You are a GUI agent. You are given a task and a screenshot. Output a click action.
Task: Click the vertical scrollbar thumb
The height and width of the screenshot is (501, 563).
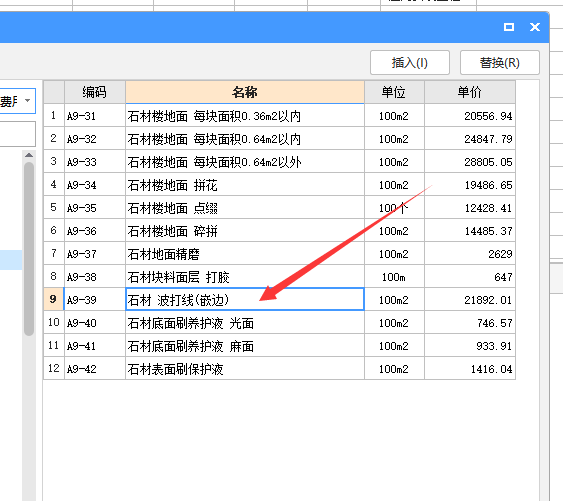[29, 249]
